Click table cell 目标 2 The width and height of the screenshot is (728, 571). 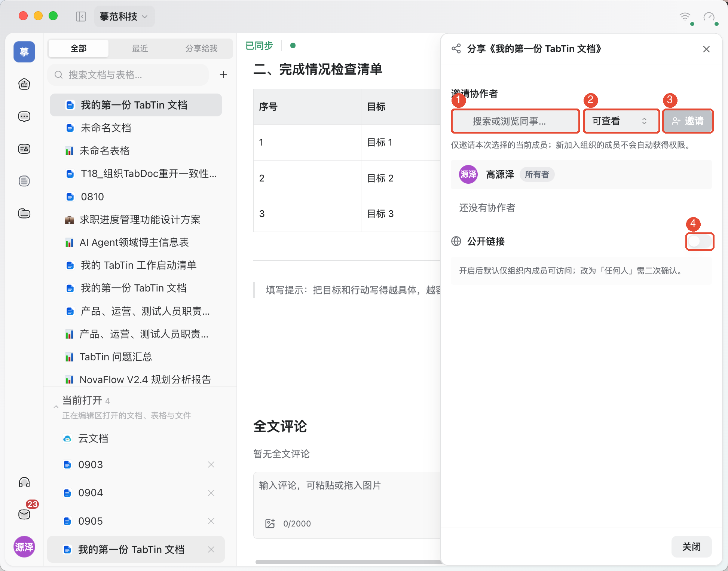point(401,178)
